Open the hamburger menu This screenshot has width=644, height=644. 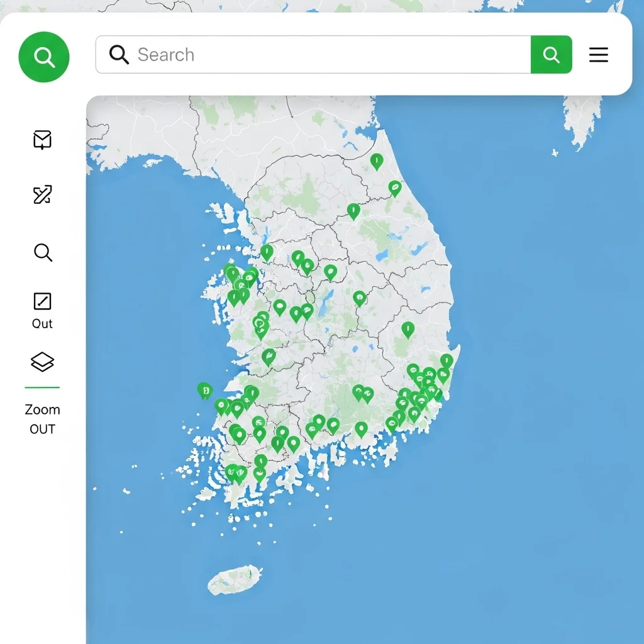coord(598,55)
